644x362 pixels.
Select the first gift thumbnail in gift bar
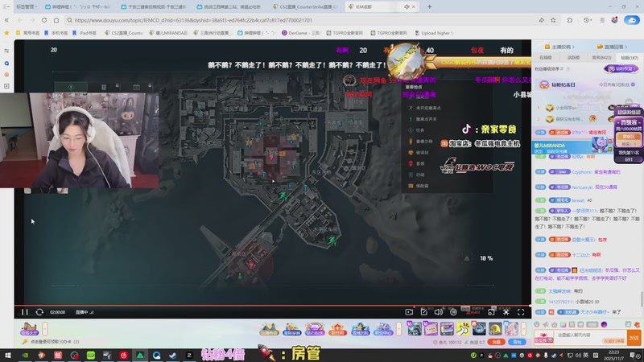click(x=415, y=329)
